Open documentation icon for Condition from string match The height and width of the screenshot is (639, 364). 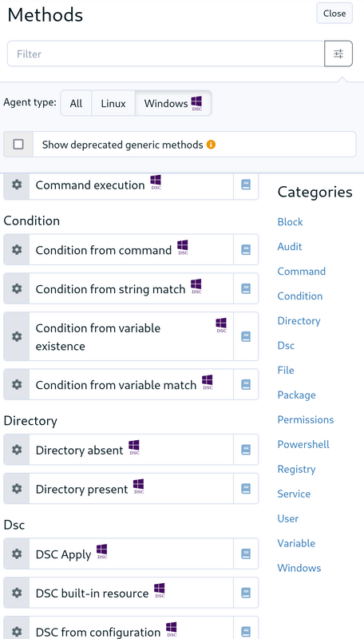click(246, 288)
